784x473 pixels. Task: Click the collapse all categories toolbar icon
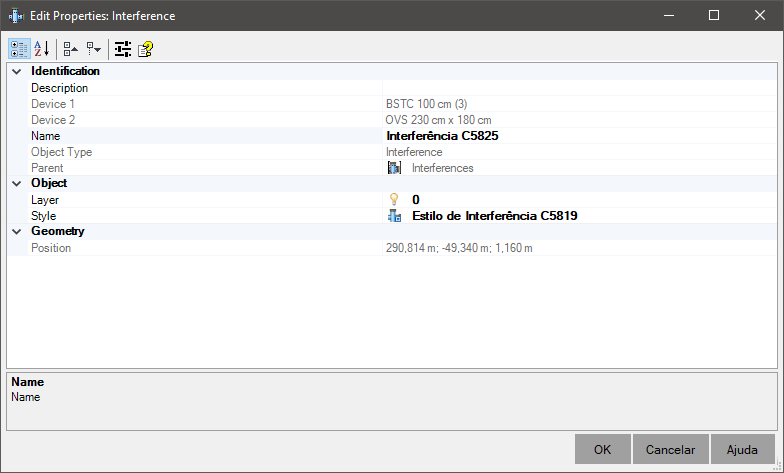click(x=70, y=49)
